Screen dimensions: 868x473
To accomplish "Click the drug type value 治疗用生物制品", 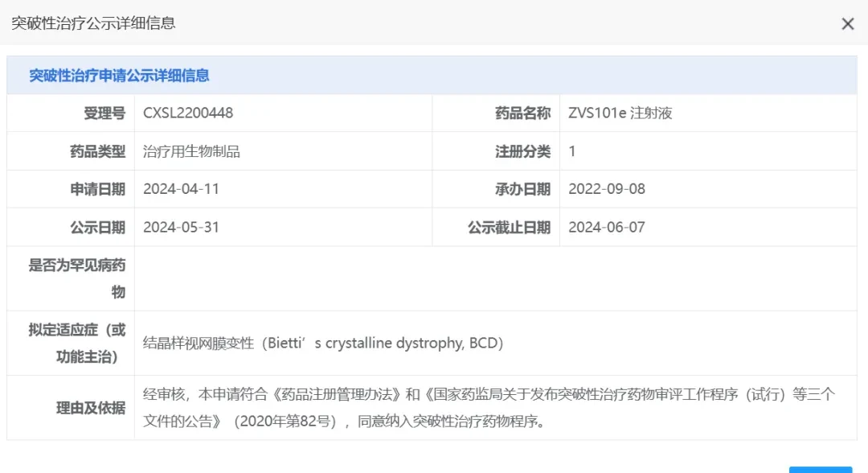I will [x=191, y=151].
